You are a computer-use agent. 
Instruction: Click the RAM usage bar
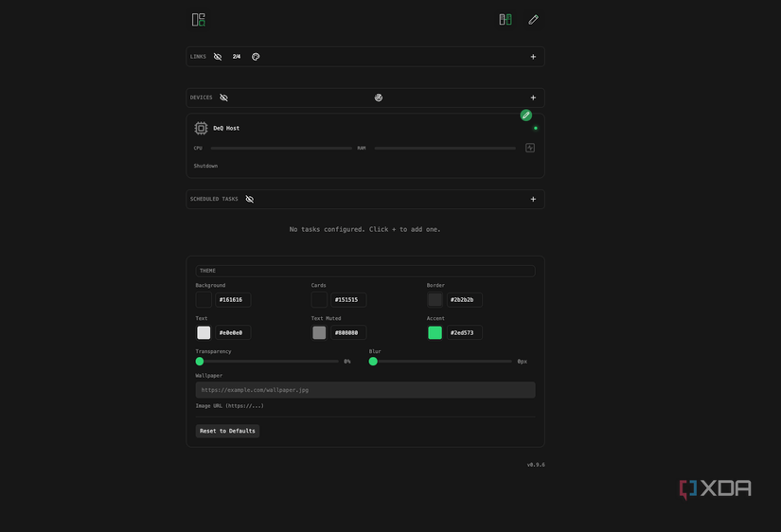(x=445, y=148)
